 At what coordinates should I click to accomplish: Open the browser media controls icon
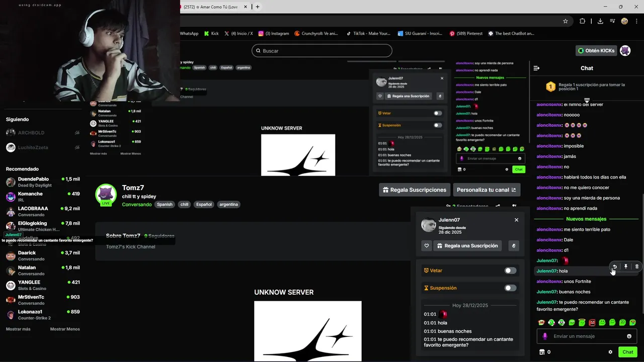tap(612, 21)
